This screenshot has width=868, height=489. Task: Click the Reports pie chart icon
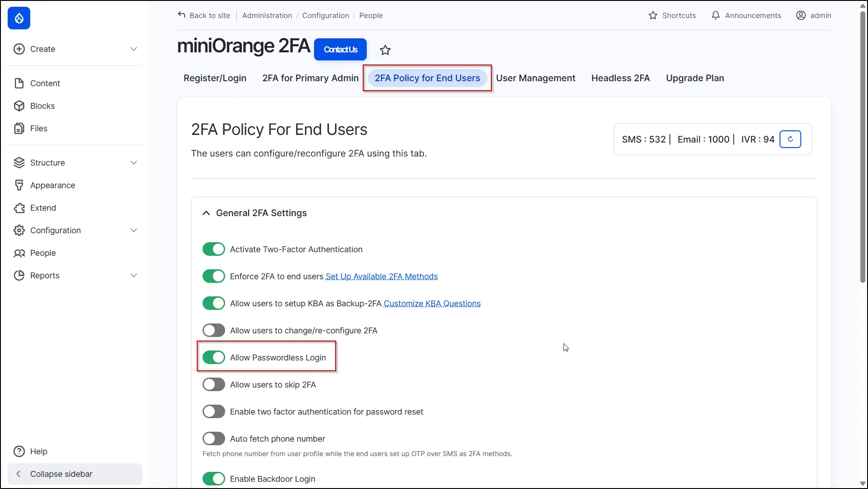click(19, 275)
